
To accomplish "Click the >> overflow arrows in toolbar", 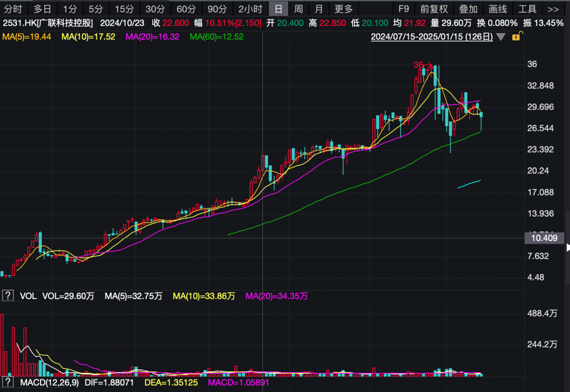I will pyautogui.click(x=553, y=9).
